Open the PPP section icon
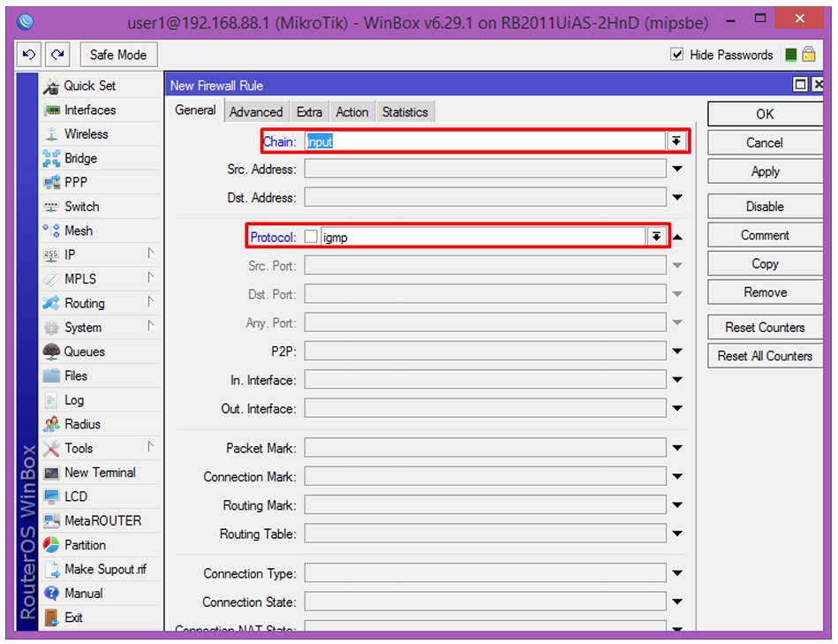This screenshot has width=838, height=644. (52, 182)
